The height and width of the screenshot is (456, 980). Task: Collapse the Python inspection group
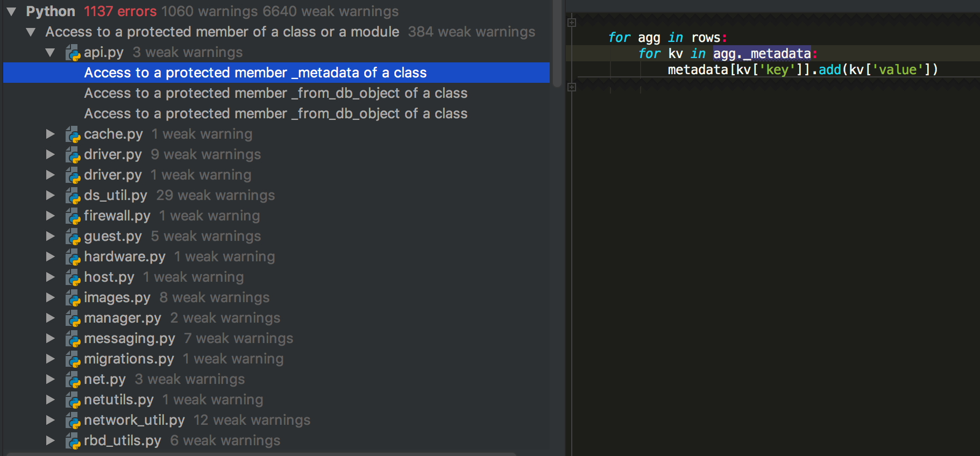pos(11,11)
